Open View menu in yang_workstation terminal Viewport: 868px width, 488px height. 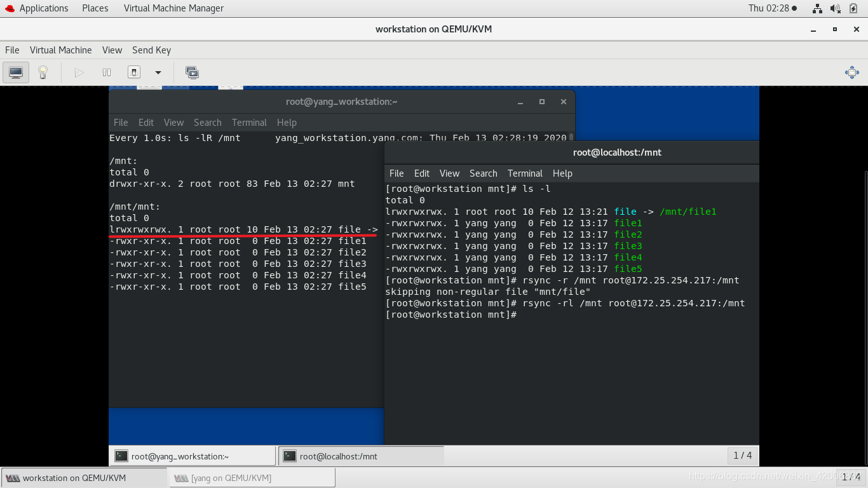click(173, 123)
